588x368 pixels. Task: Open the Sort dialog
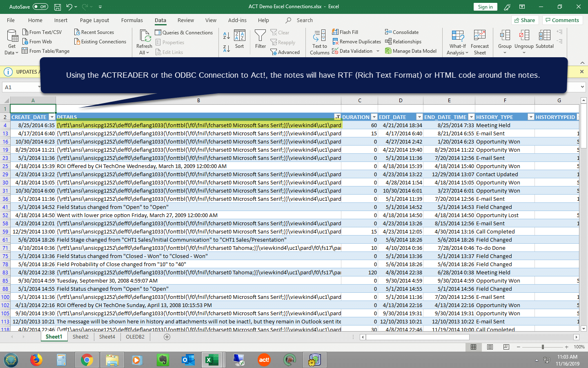[240, 40]
